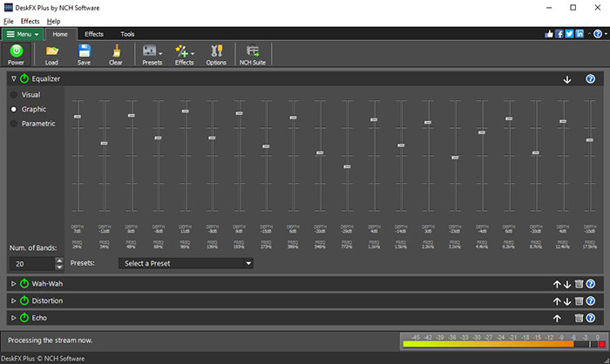Switch to the Tools tab

127,34
